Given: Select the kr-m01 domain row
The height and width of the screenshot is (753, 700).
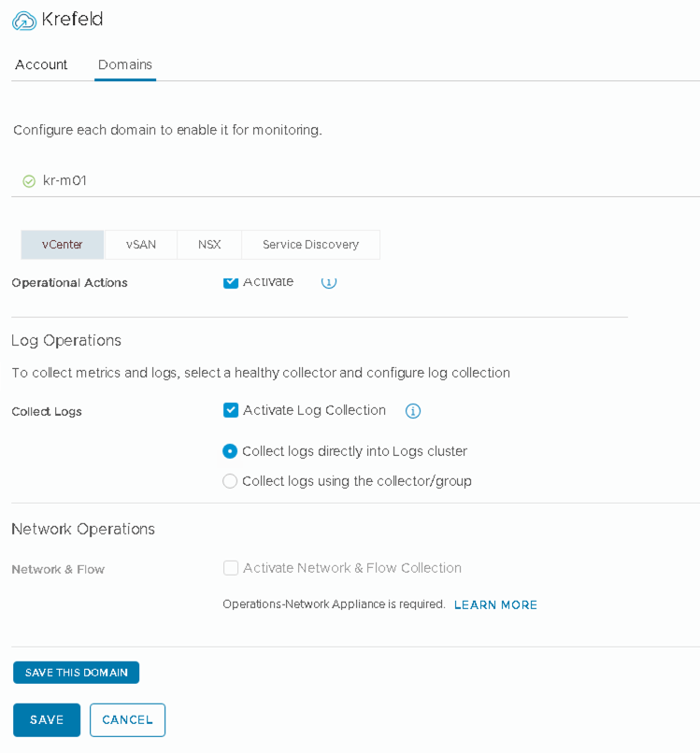Looking at the screenshot, I should click(x=65, y=181).
